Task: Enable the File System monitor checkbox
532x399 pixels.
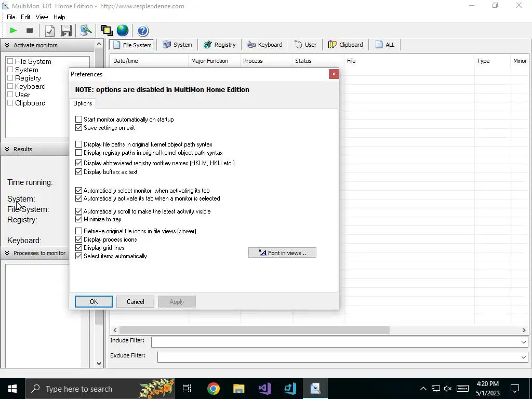Action: pos(10,61)
